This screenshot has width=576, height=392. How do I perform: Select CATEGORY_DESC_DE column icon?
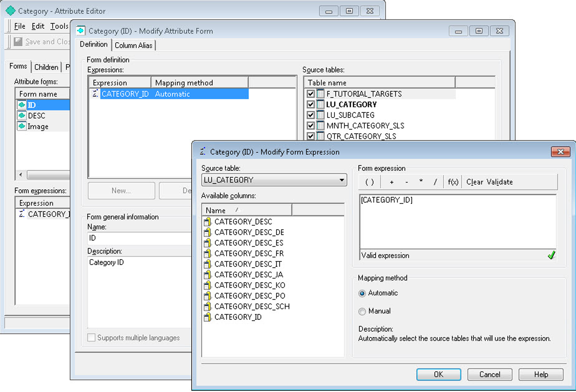click(x=207, y=232)
